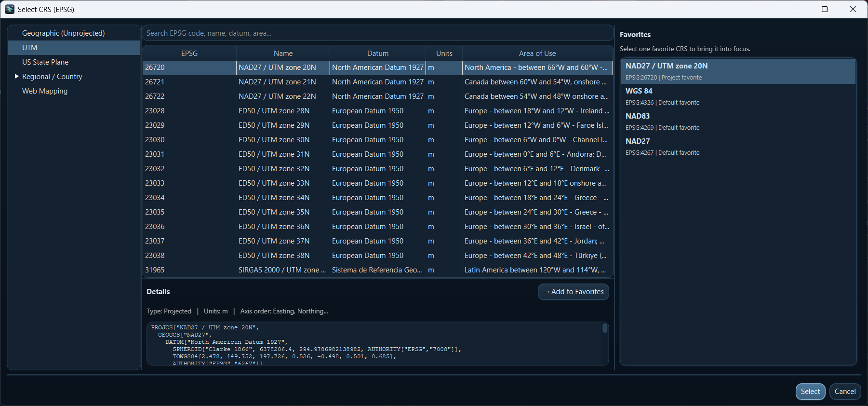Select NAD27 / UTM zone 22N row

tap(378, 96)
